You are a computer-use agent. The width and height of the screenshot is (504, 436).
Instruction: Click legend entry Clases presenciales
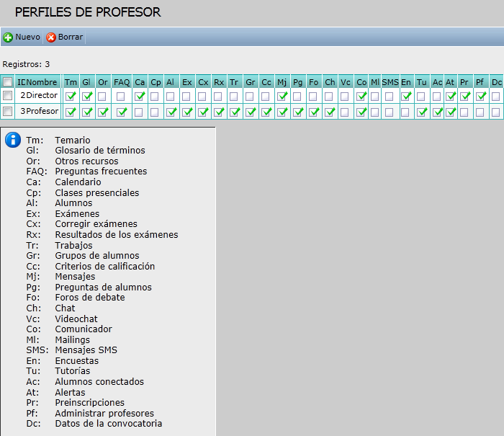coord(97,192)
